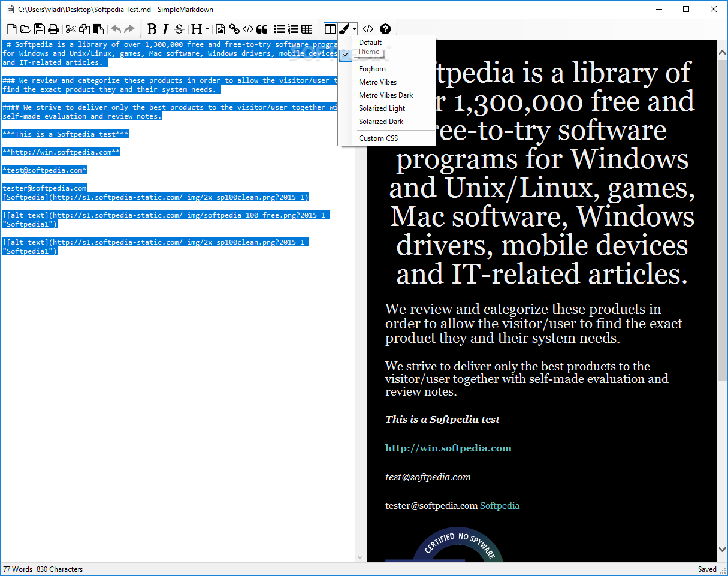The width and height of the screenshot is (728, 576).
Task: Paste clipboard using the Paste icon
Action: click(99, 29)
